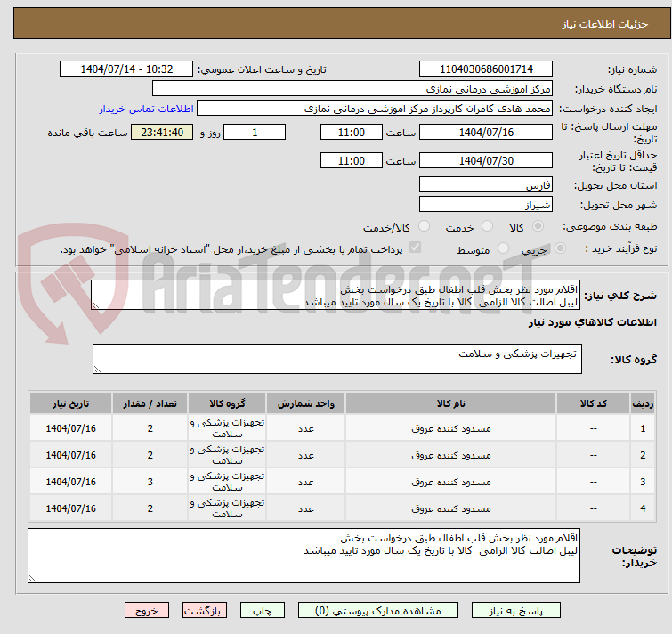Click the بازگشت back button
Viewport: 672px width, 634px height.
(206, 611)
